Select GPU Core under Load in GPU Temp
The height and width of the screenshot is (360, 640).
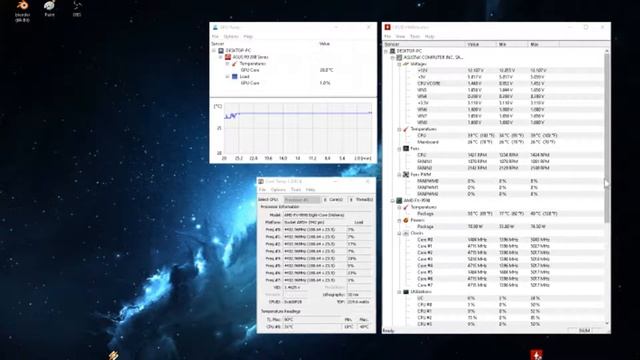[250, 83]
